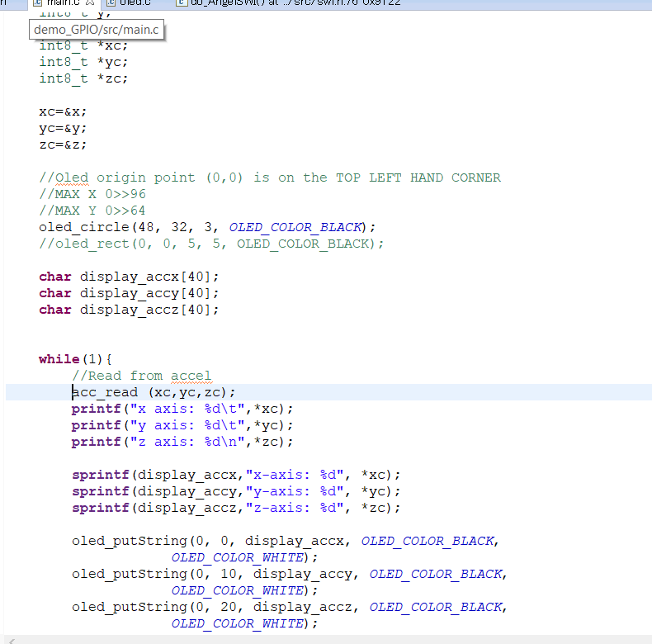Click 'char display_accz[40];' declaration

coord(129,310)
